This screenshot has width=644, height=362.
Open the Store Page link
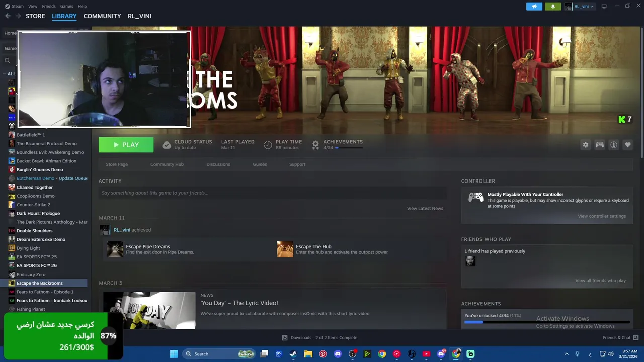click(x=117, y=164)
